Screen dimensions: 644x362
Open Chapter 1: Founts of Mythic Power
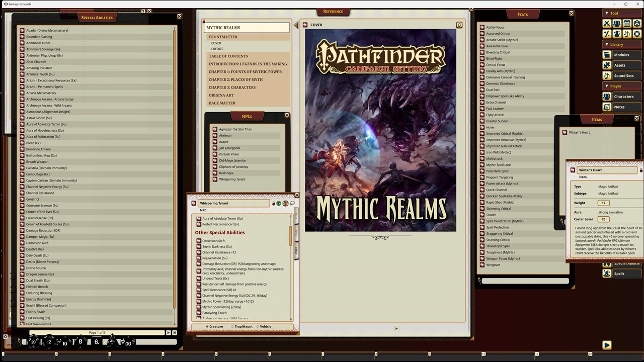tap(245, 71)
